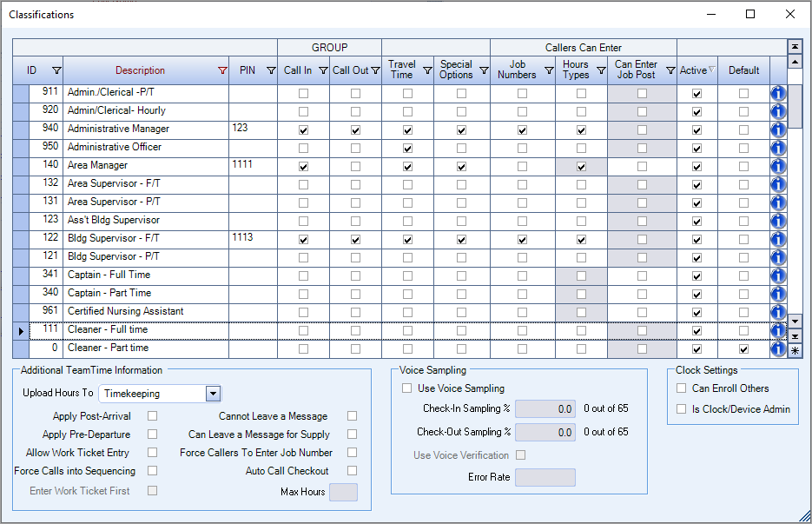Add a new classification with the asterisk button
The width and height of the screenshot is (812, 524).
795,348
